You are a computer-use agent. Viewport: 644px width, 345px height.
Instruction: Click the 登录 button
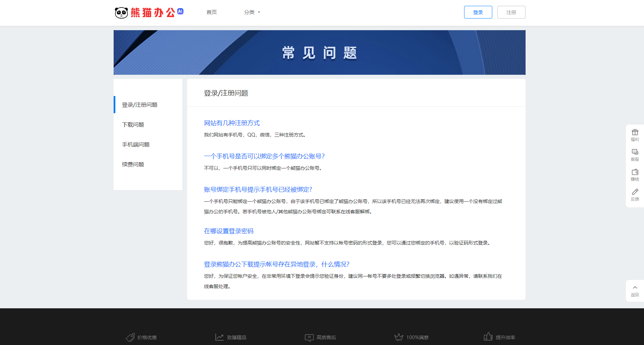[478, 12]
